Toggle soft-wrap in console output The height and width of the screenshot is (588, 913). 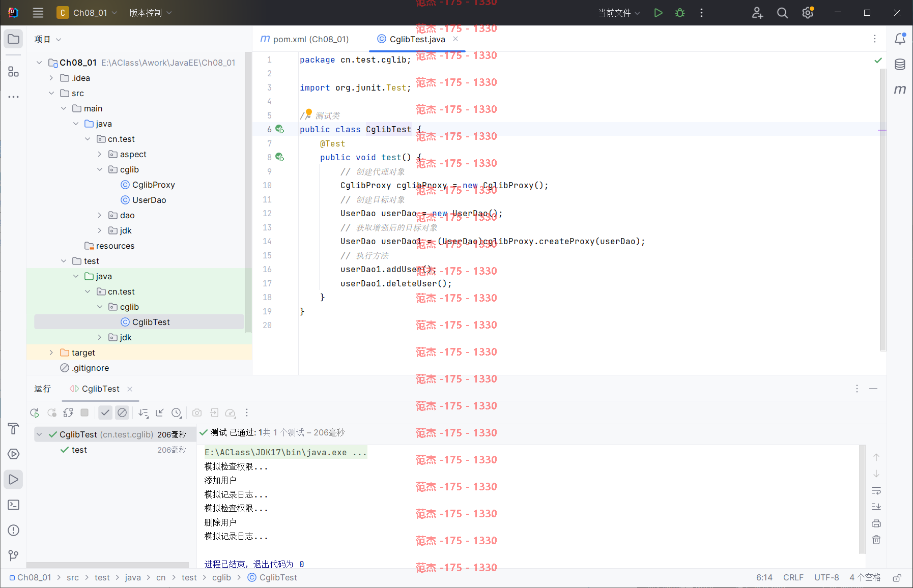coord(876,491)
